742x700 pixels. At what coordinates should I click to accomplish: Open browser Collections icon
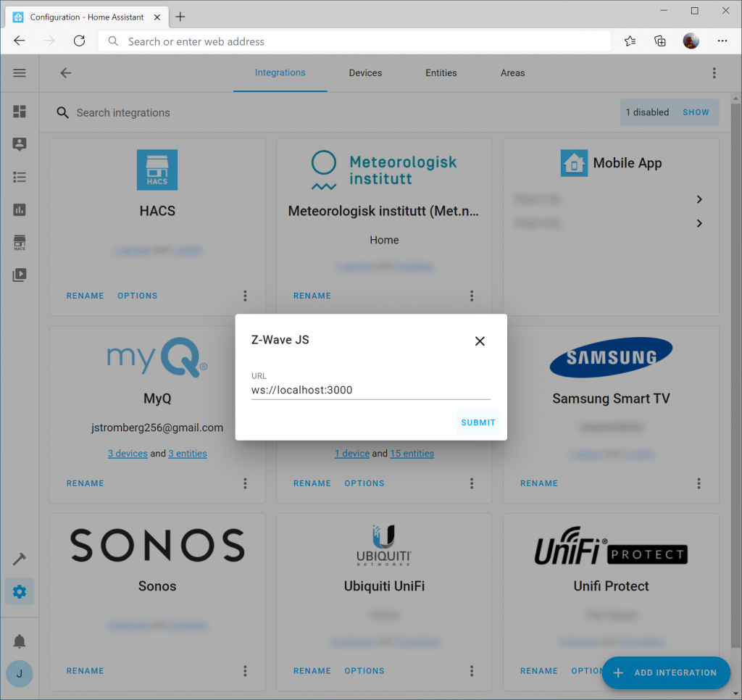[x=659, y=41]
